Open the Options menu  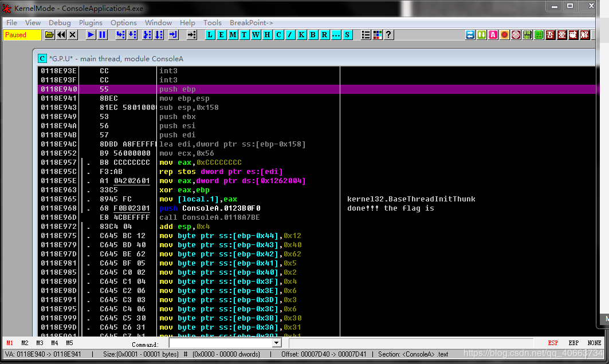124,23
